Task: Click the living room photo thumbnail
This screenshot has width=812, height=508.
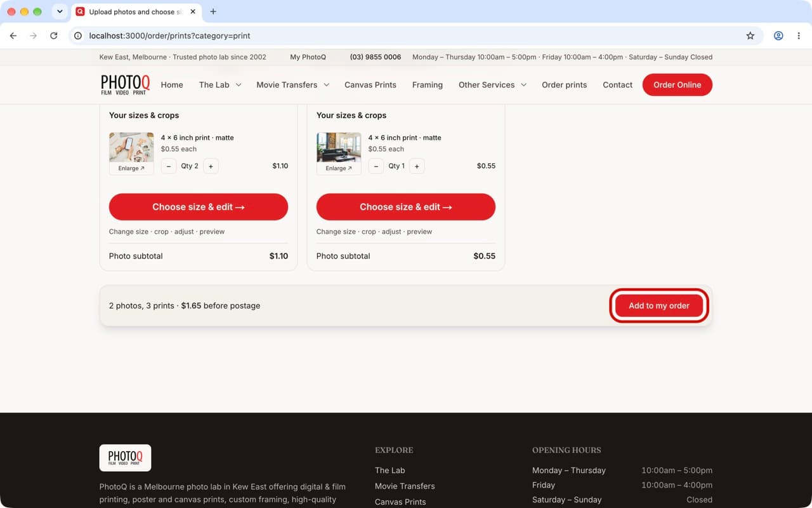Action: click(339, 147)
